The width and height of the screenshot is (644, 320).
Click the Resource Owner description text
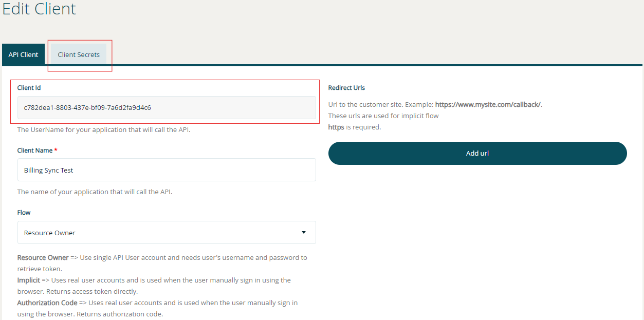[162, 262]
